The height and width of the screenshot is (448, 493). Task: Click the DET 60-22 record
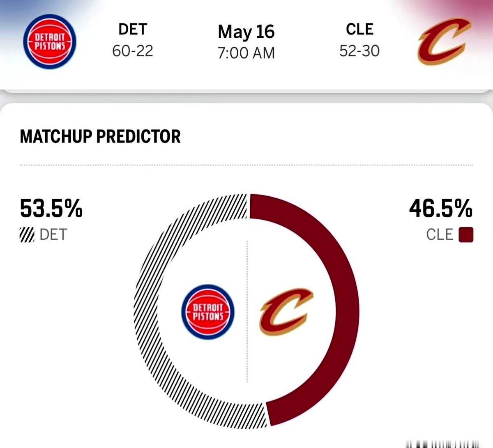tap(133, 51)
